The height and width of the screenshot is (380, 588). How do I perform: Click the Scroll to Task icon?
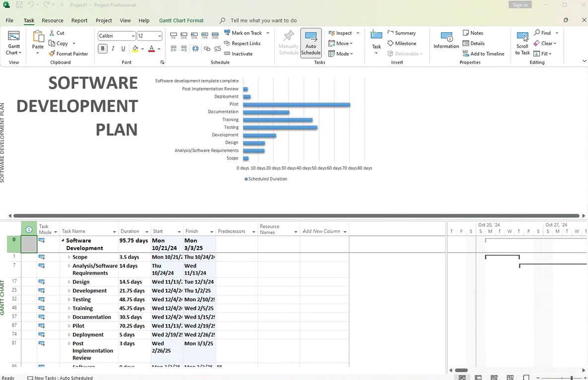[x=522, y=38]
